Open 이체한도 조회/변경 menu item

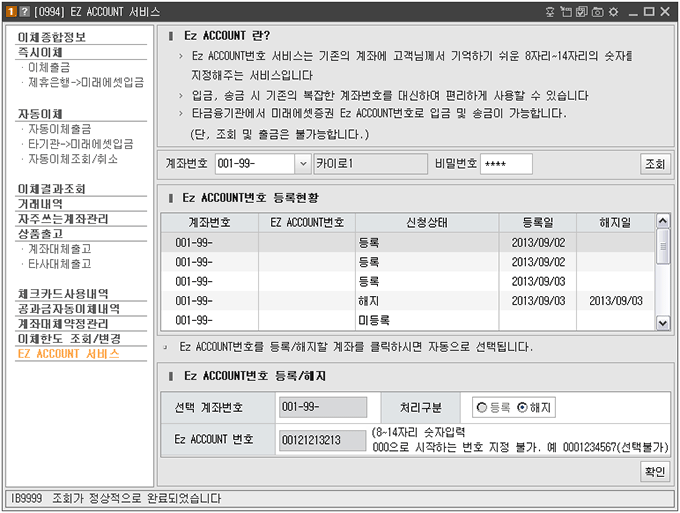point(69,339)
